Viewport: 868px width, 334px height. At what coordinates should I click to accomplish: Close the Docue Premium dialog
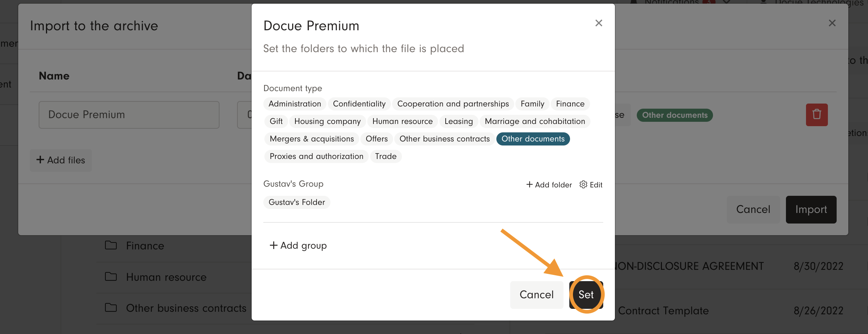(598, 23)
